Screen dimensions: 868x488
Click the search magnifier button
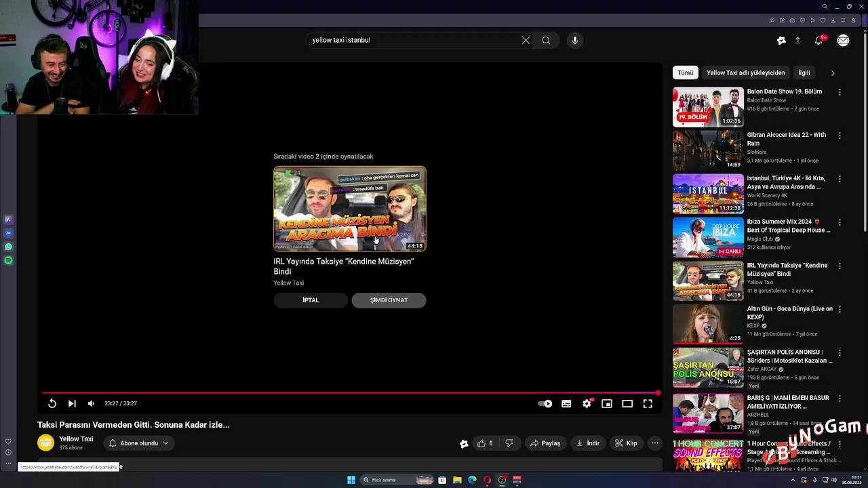pos(546,40)
